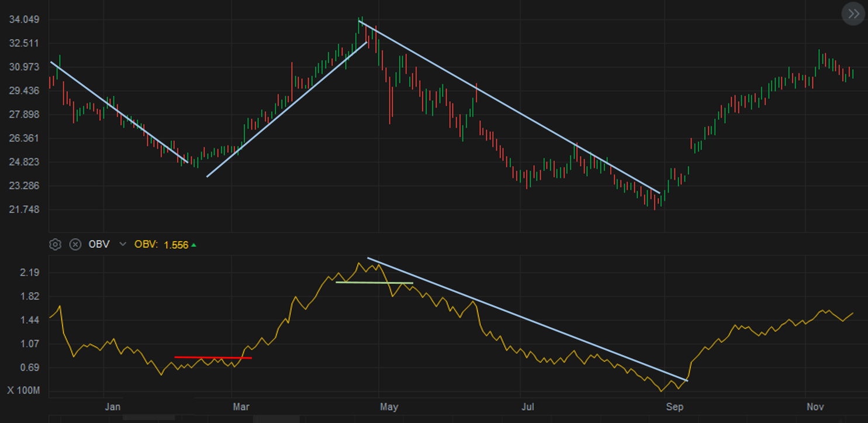The width and height of the screenshot is (868, 423).
Task: Select the red horizontal line on OBV pane
Action: (213, 357)
